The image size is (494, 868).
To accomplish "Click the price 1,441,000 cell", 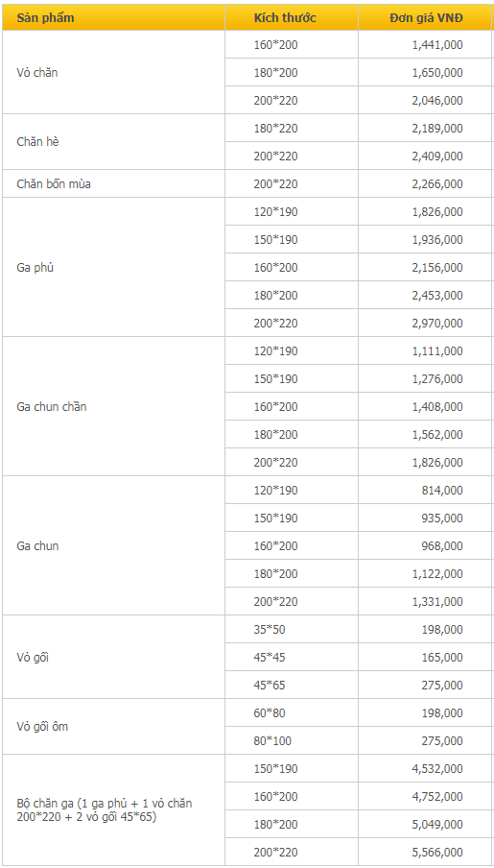I will [425, 45].
